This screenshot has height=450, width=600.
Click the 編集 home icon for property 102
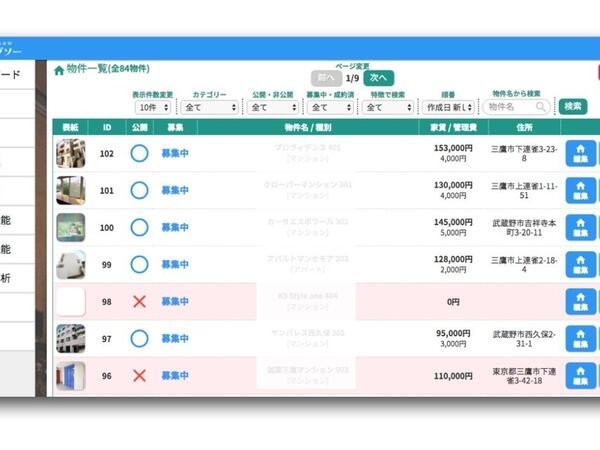pyautogui.click(x=580, y=153)
